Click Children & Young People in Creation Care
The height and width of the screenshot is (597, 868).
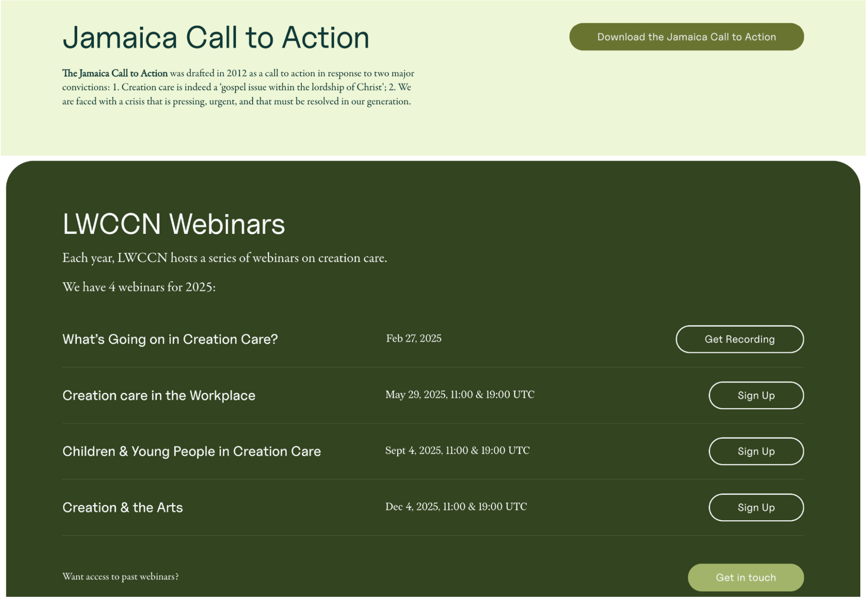192,451
